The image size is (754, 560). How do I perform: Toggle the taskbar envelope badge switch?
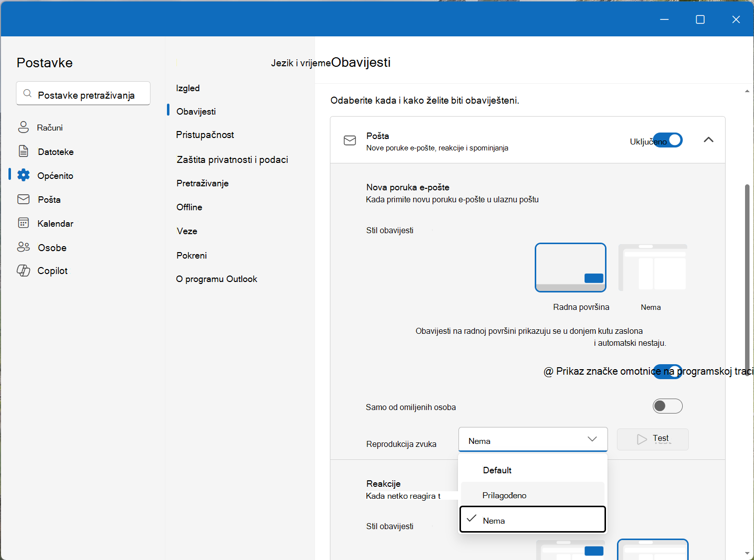click(x=668, y=372)
